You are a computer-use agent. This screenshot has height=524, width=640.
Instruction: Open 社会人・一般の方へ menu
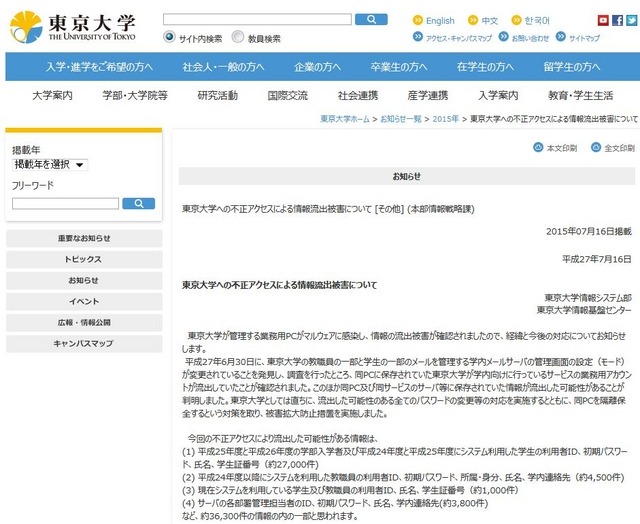click(223, 67)
